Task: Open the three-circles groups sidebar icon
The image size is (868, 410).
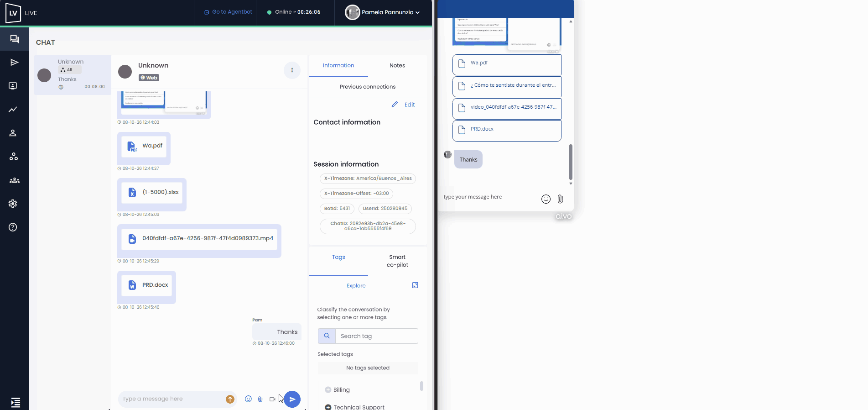Action: tap(14, 157)
